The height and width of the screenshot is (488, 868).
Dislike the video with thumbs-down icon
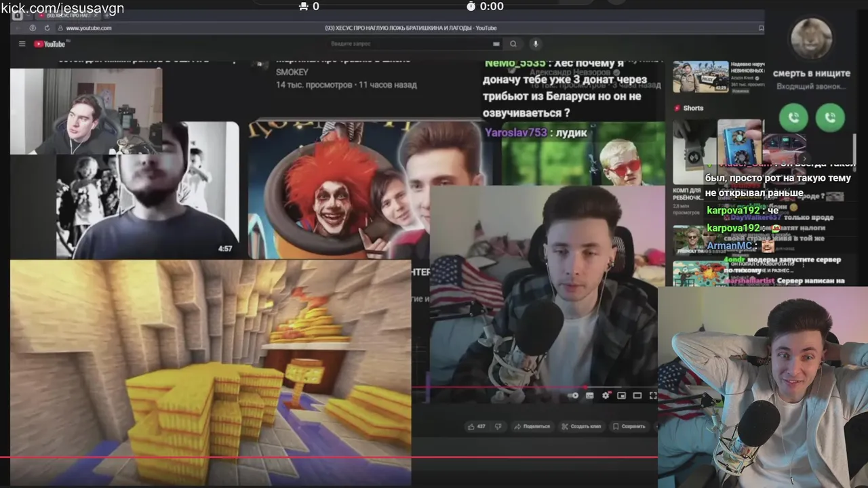[498, 426]
